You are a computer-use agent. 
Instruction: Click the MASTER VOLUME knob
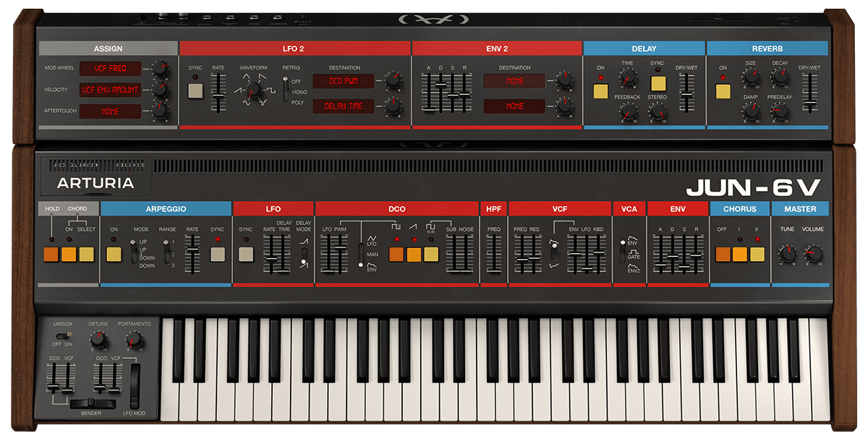[x=814, y=254]
